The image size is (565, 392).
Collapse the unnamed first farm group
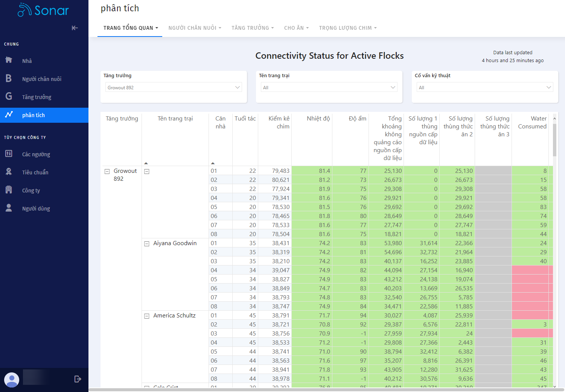[x=147, y=171]
